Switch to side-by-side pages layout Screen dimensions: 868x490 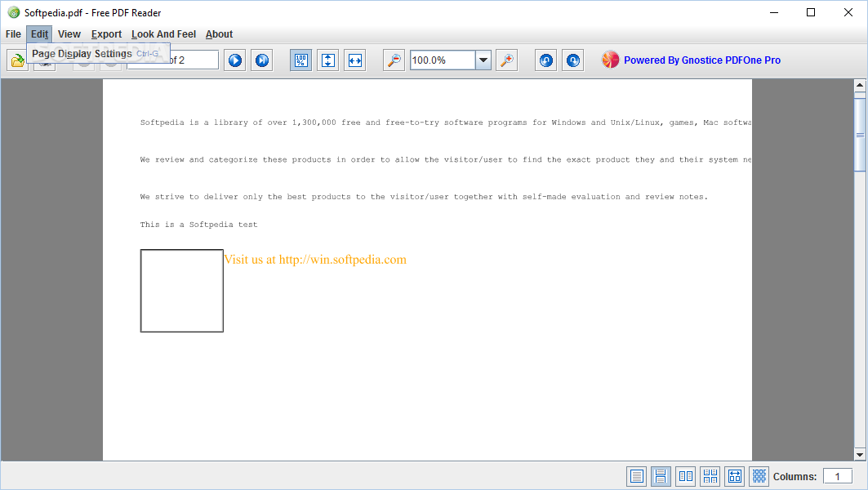point(685,476)
